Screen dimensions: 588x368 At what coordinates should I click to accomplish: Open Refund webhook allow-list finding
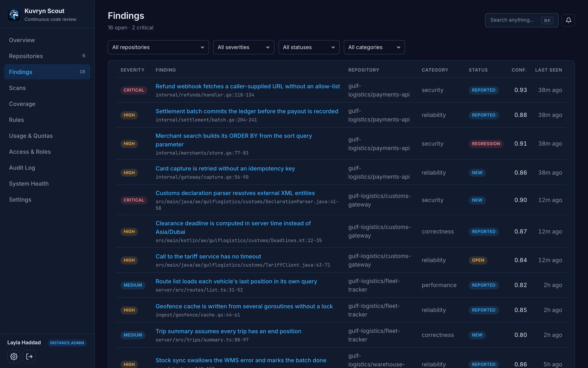point(248,86)
